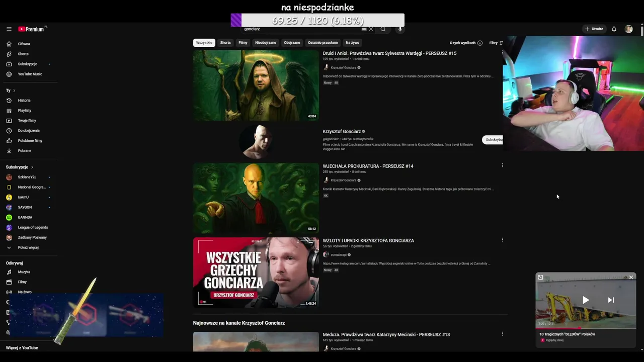Open zurnalistapl channel under WZLOTY video
644x362 pixels.
click(339, 255)
